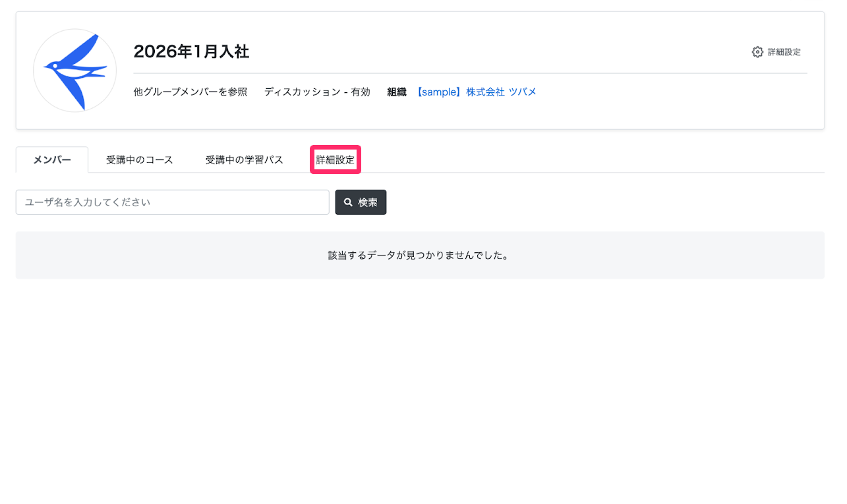Click the 該当するデータが見つかりませんでした message

pyautogui.click(x=420, y=255)
